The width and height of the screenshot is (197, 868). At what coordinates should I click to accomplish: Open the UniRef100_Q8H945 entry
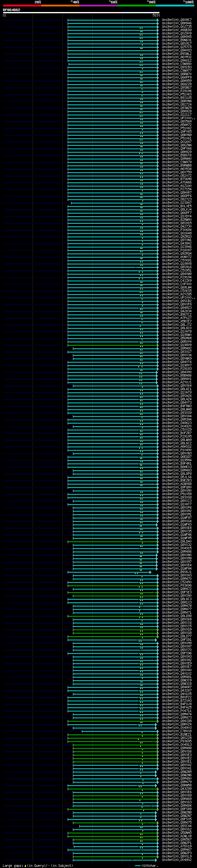(176, 37)
